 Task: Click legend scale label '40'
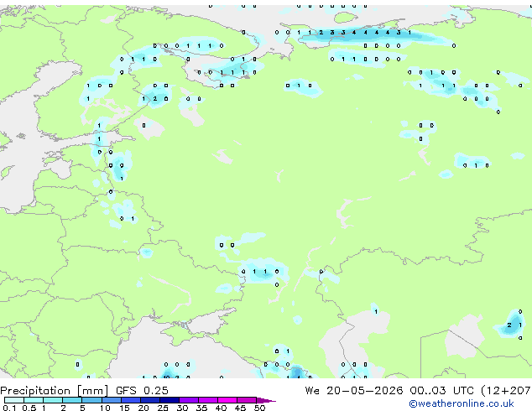221,408
